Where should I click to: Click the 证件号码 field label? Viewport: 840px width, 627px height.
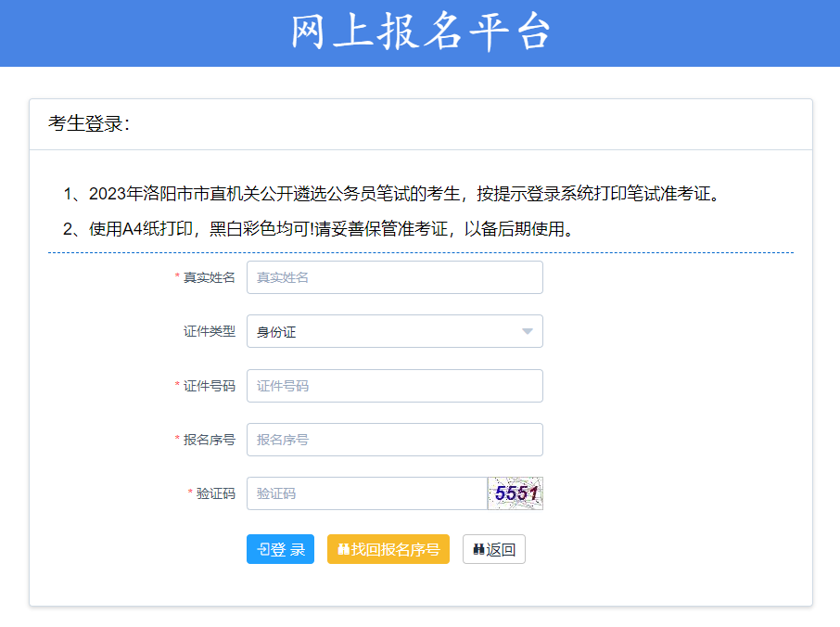(209, 386)
